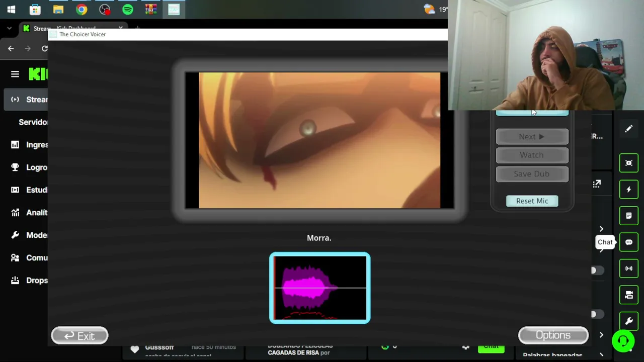644x362 pixels.
Task: Click the pencil edit icon in Kick dashboard
Action: pyautogui.click(x=629, y=129)
